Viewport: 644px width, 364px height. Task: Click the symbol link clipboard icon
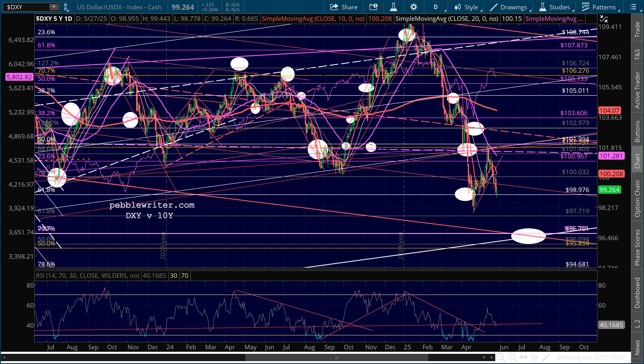coord(66,7)
